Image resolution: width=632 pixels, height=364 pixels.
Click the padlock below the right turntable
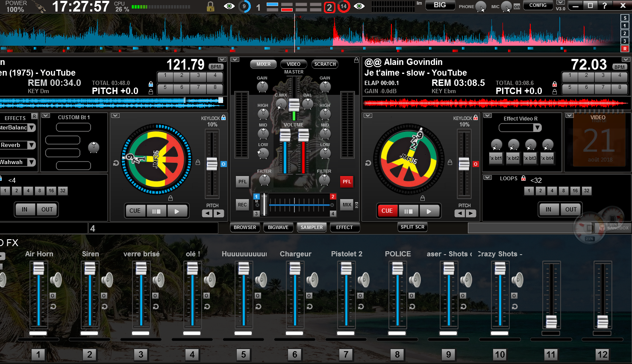[423, 198]
